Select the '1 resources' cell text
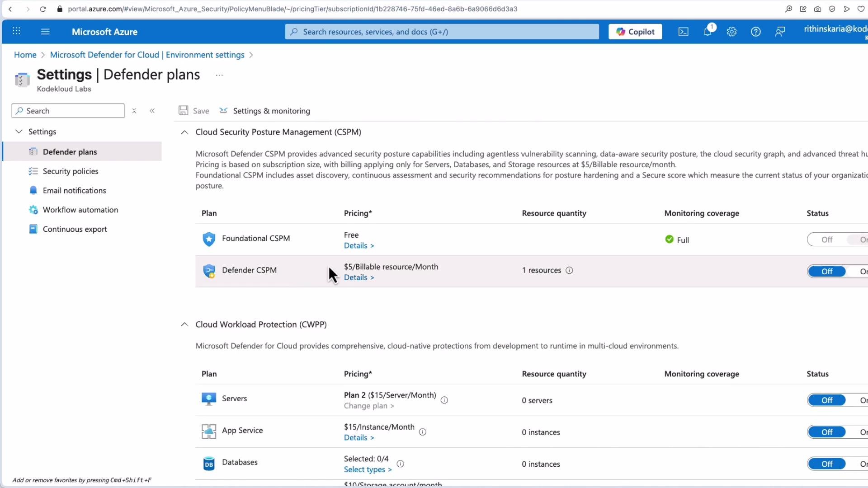The width and height of the screenshot is (868, 488). (x=541, y=270)
